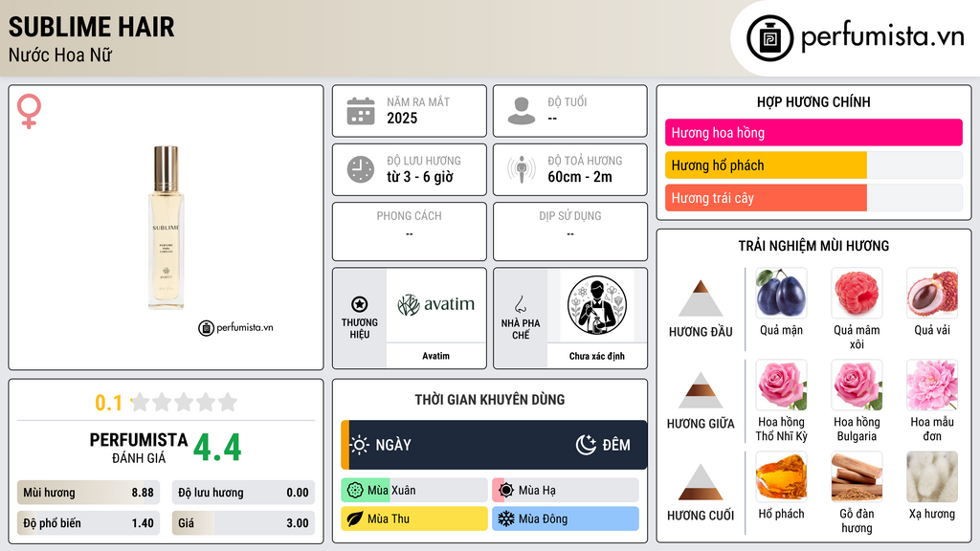Click the TRẢI NGHIỆM MÙI HƯƠNG heading
This screenshot has height=551, width=980.
pyautogui.click(x=813, y=246)
